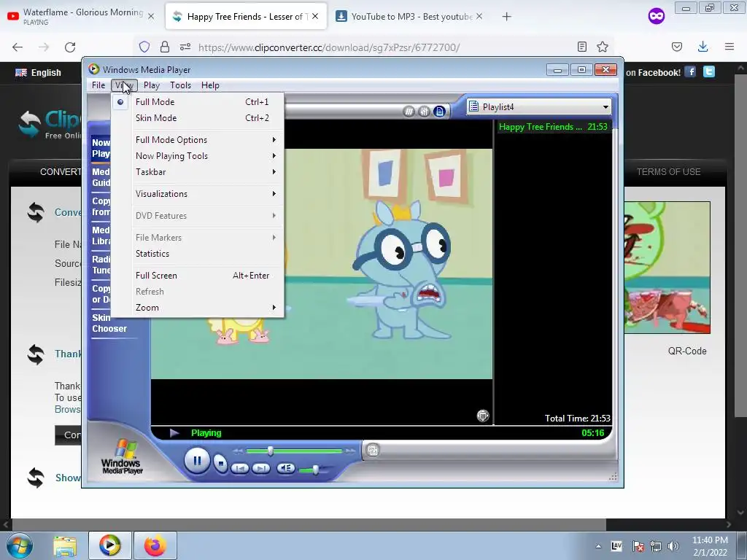Click the view full screen icon under video
This screenshot has height=560, width=747.
point(483,416)
